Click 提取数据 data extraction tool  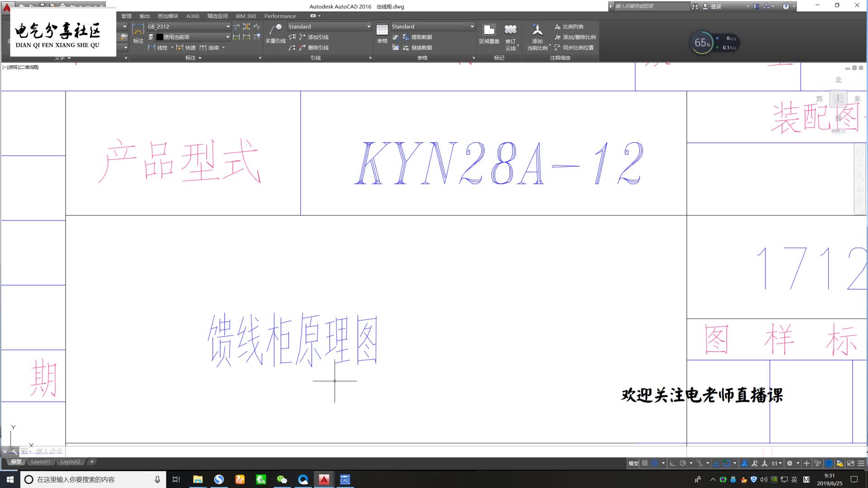417,37
